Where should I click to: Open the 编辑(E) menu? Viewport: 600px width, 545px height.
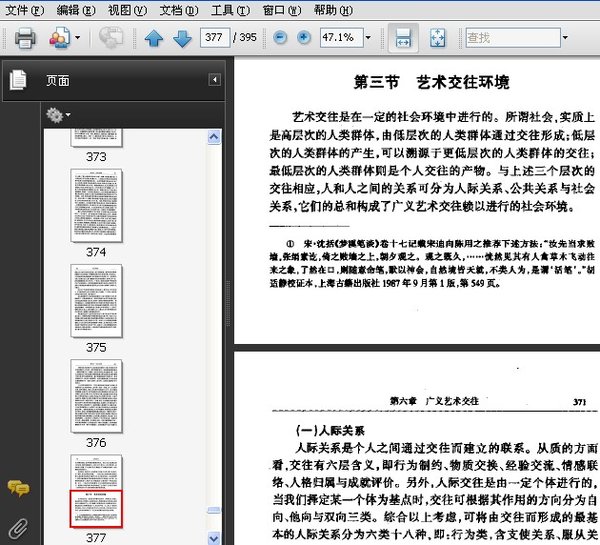(x=76, y=10)
